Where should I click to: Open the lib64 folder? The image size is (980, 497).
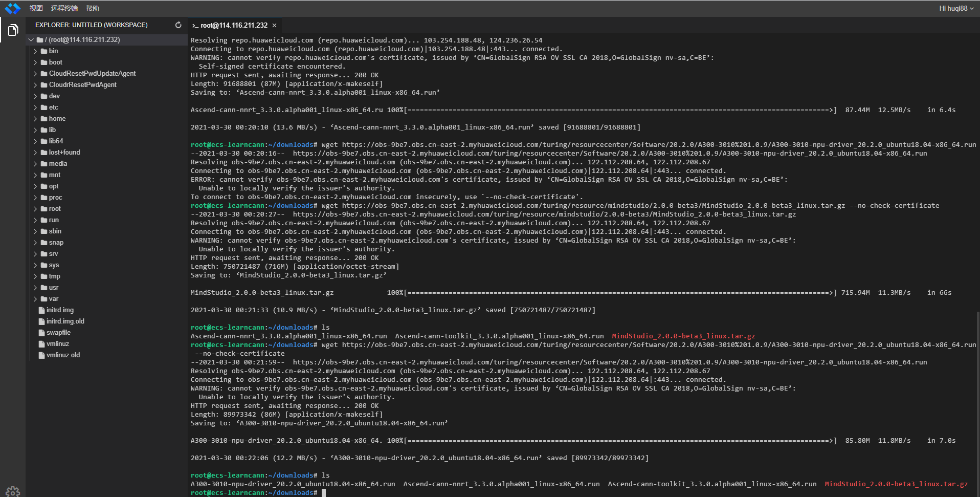coord(56,141)
